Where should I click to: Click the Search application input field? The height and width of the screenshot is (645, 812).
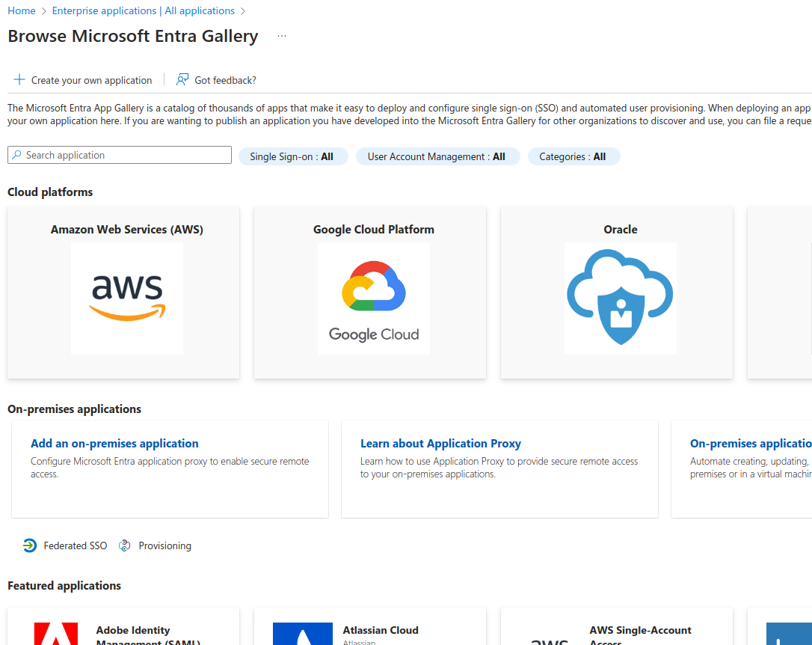(x=120, y=155)
